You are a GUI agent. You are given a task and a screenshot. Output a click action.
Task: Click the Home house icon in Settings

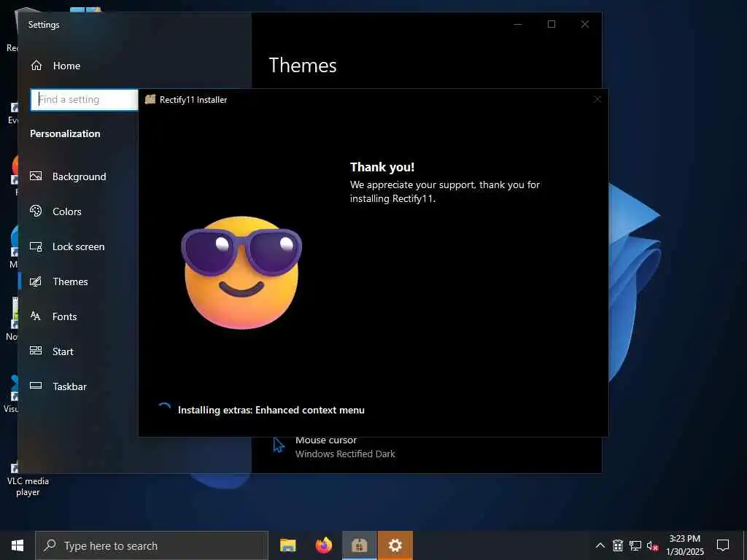point(36,65)
